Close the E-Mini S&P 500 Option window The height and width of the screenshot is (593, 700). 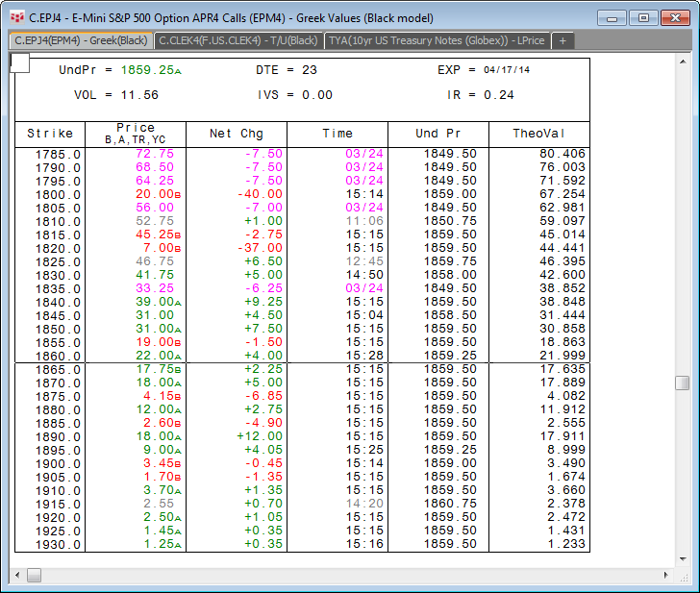coord(674,17)
